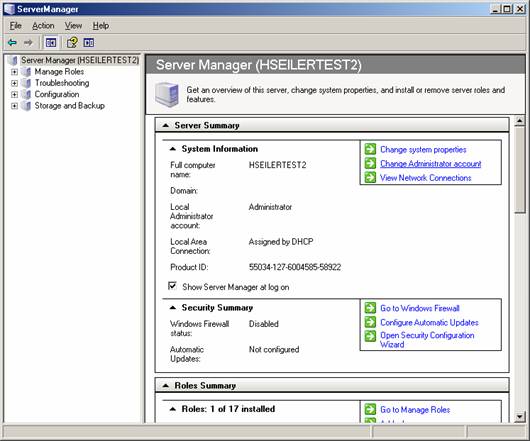Click the Server Manager root node icon
530x441 pixels.
[13, 60]
